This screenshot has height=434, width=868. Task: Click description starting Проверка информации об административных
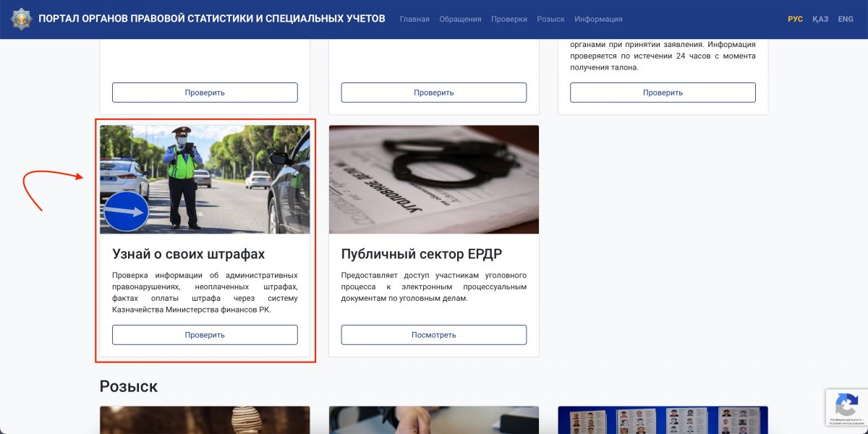click(205, 292)
